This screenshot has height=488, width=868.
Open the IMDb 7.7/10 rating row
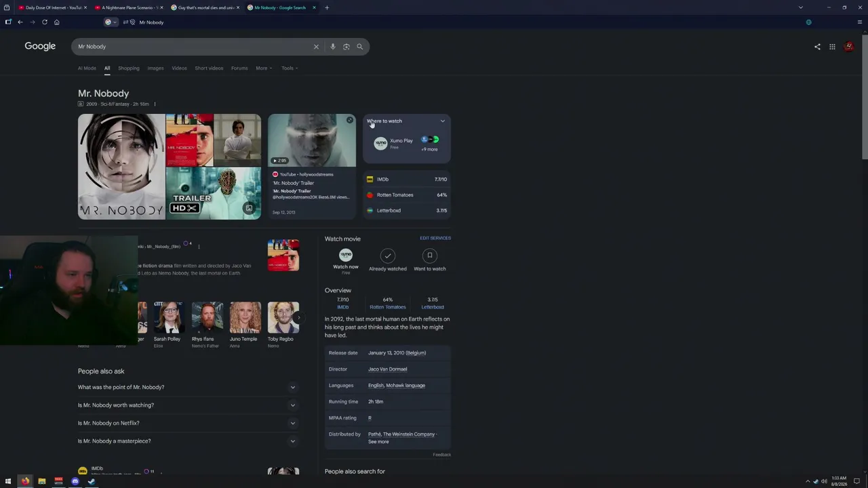pyautogui.click(x=407, y=180)
